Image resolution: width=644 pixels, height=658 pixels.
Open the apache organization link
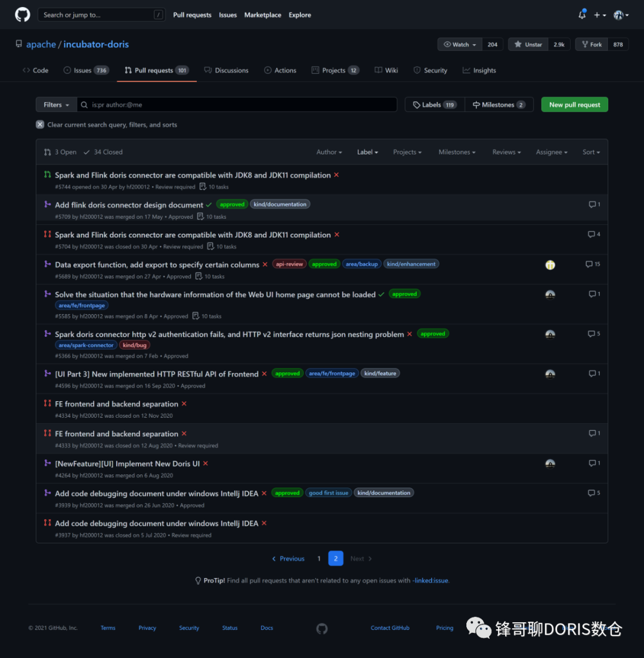[41, 44]
